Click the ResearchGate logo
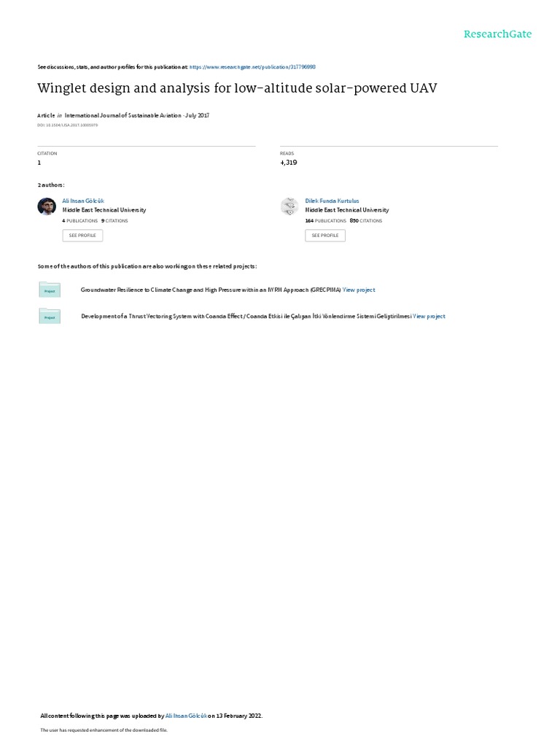 point(497,34)
